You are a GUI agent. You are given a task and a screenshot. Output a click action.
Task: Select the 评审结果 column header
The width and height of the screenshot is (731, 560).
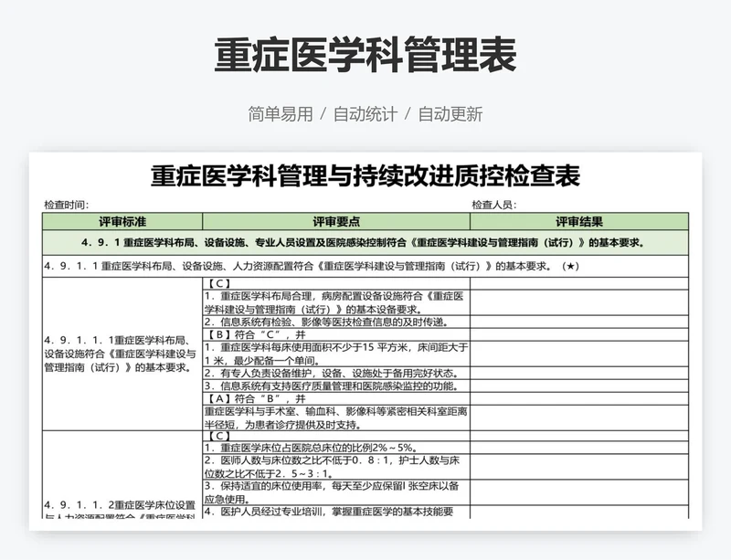pyautogui.click(x=579, y=221)
